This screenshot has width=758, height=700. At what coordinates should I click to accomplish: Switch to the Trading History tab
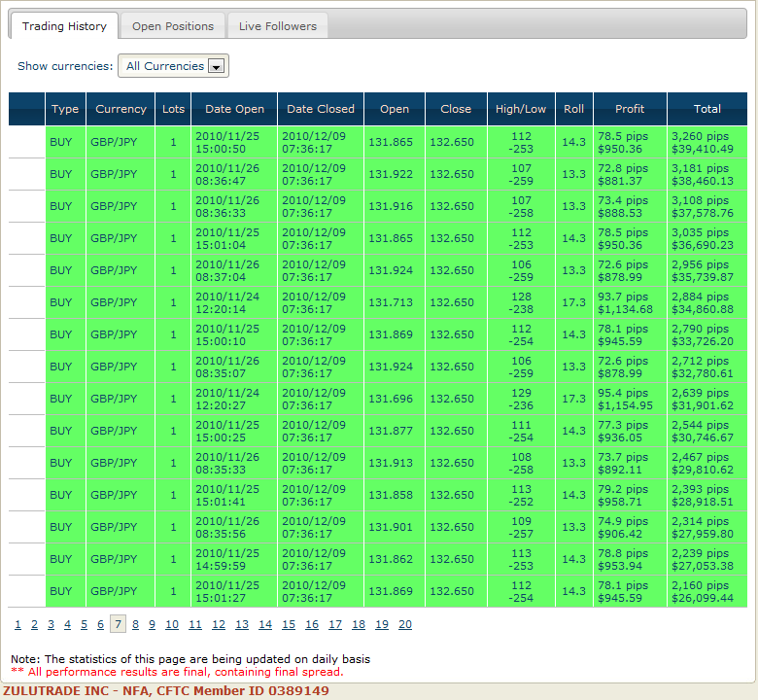(64, 26)
